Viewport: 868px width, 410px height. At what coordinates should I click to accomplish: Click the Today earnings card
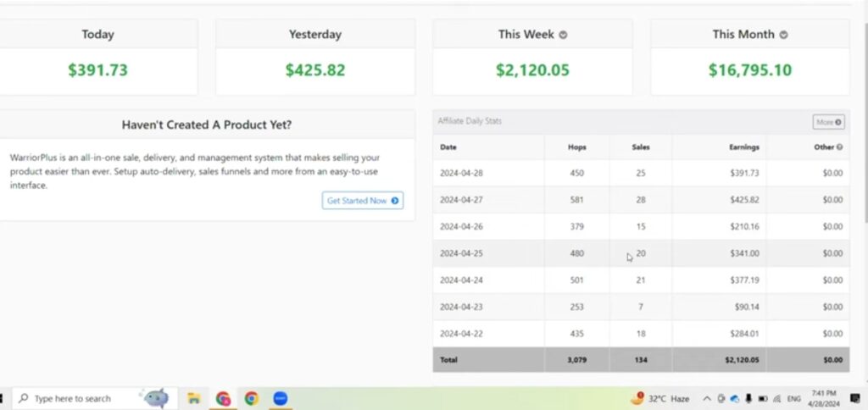pyautogui.click(x=98, y=58)
